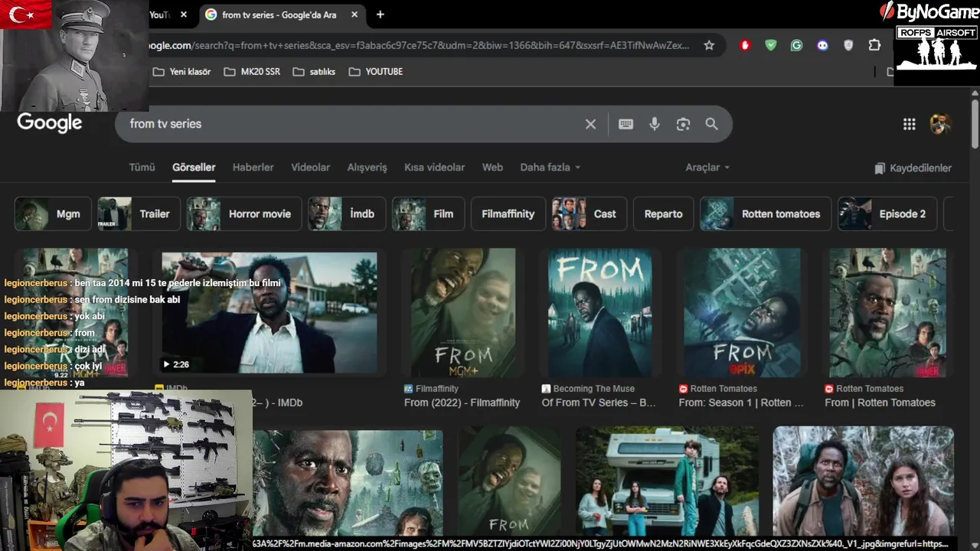Open the Discord-like purple extension icon
Screen dimensions: 980x551
tap(822, 45)
